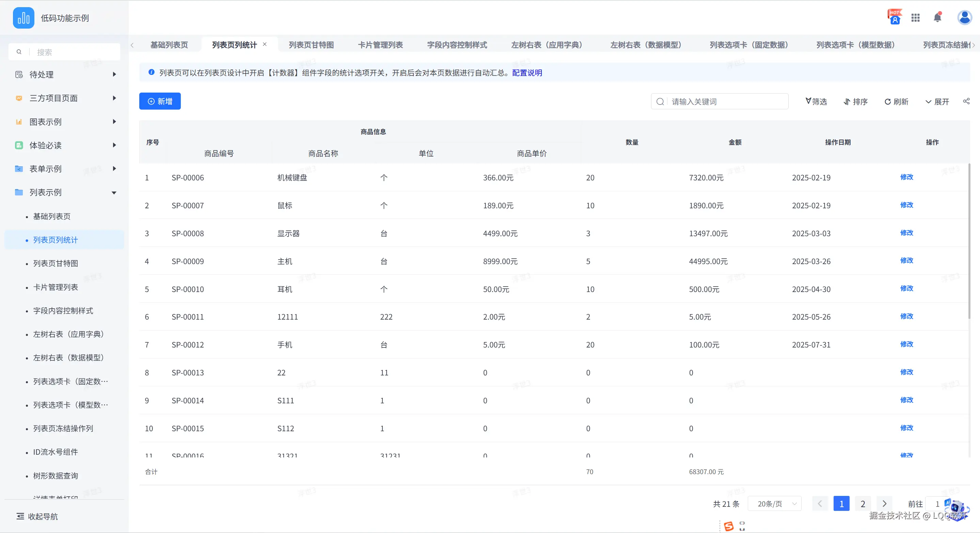Click the share icon near 展开

coord(966,101)
